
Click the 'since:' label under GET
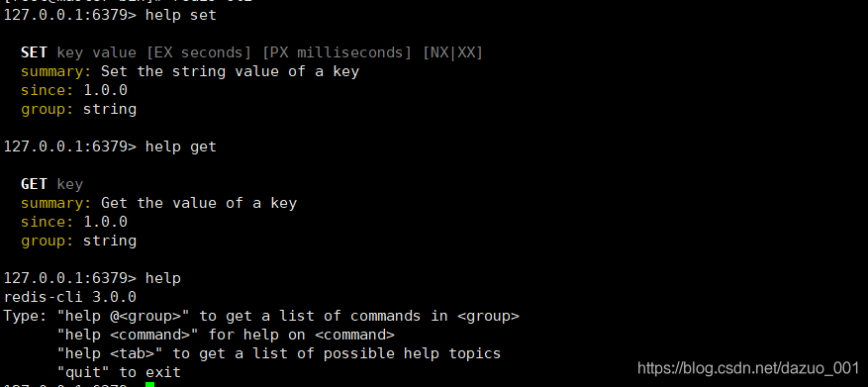click(x=48, y=222)
